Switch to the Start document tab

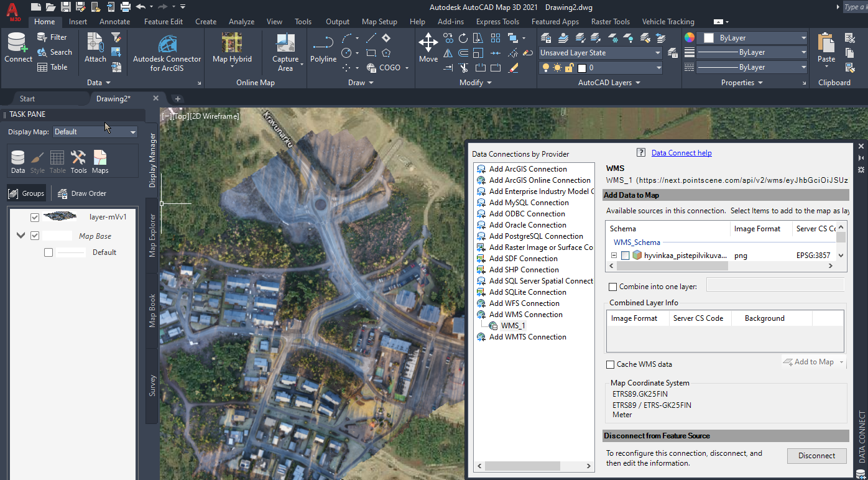(27, 98)
